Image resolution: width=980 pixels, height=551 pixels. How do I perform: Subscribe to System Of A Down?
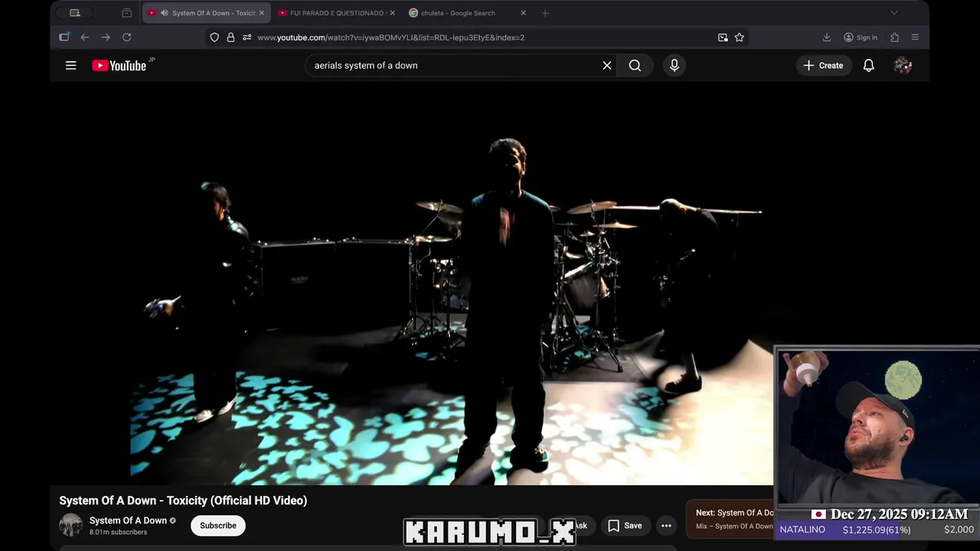218,526
